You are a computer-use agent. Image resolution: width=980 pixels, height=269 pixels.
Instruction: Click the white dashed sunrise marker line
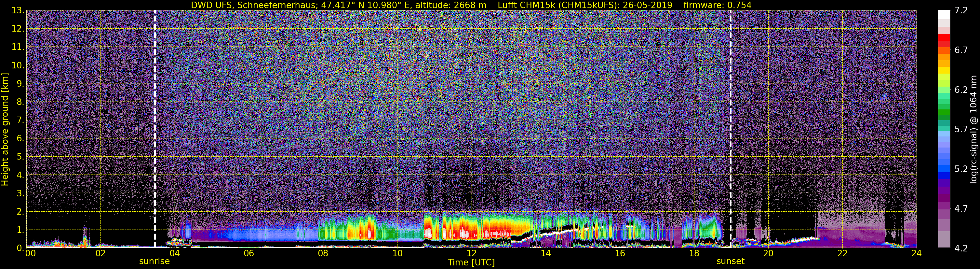[155, 129]
